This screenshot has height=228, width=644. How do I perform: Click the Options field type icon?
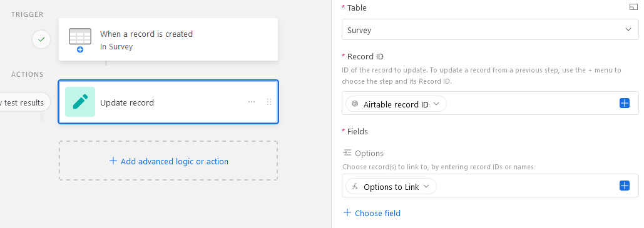347,153
